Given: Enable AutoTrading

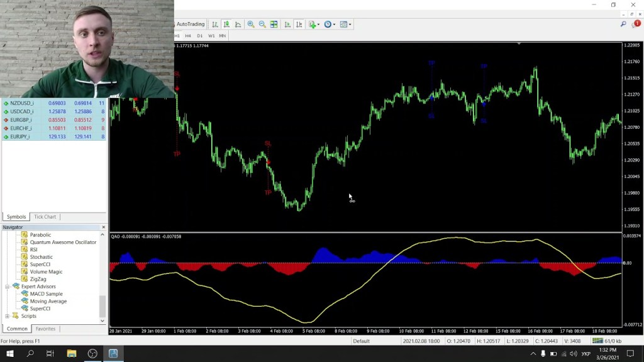Looking at the screenshot, I should pyautogui.click(x=191, y=24).
